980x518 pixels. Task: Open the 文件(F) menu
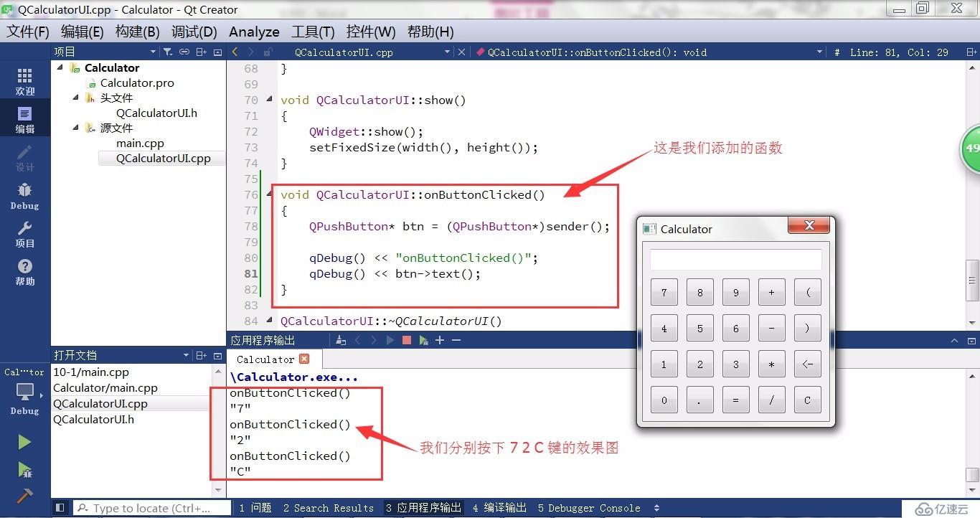click(x=28, y=32)
